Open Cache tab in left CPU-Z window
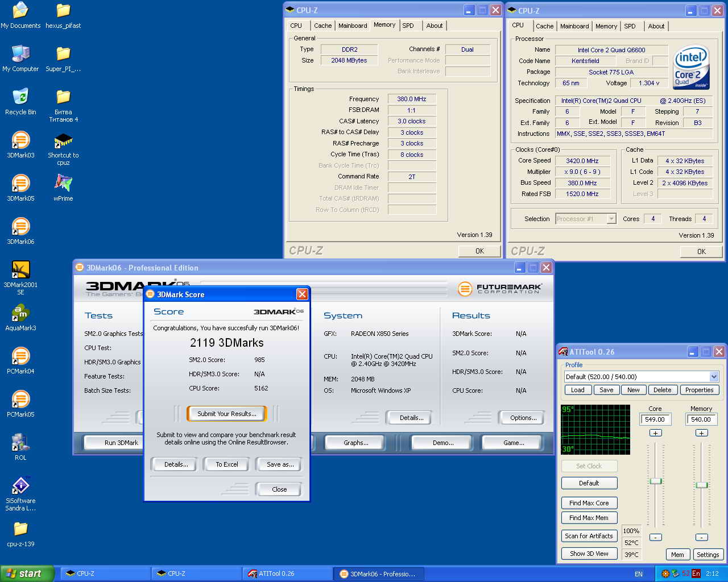 tap(323, 26)
